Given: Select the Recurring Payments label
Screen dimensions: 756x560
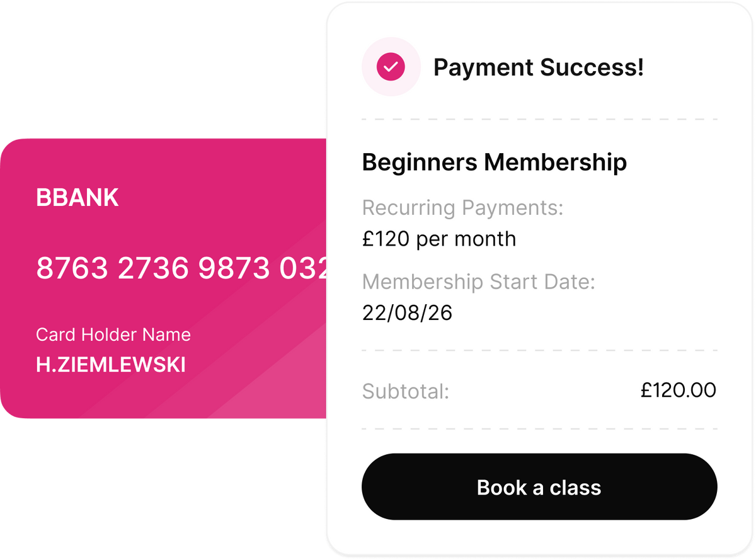Looking at the screenshot, I should (x=463, y=207).
